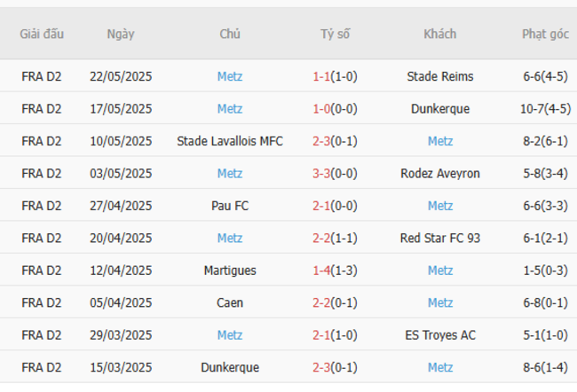Click the "Tỷ số" column header
This screenshot has width=577, height=392.
coord(336,35)
